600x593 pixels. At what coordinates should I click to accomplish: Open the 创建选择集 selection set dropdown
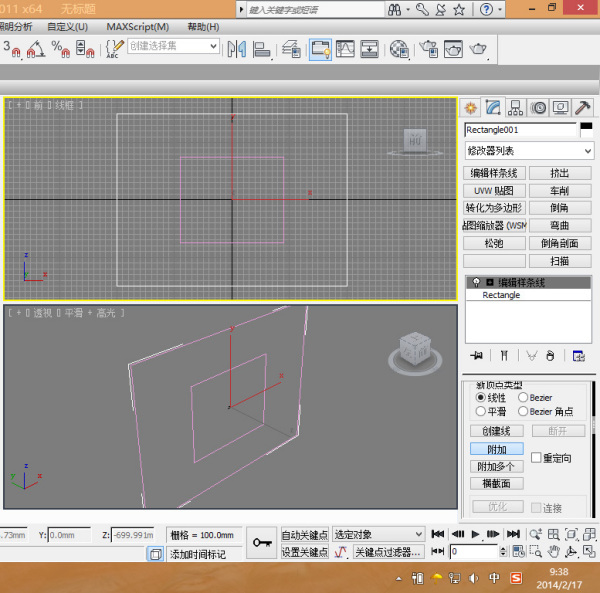coord(173,46)
